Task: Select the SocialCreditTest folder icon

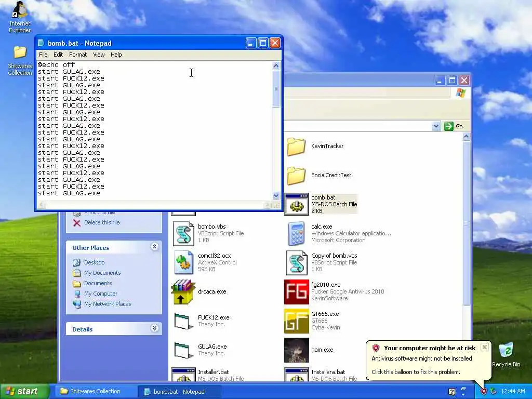Action: point(296,176)
